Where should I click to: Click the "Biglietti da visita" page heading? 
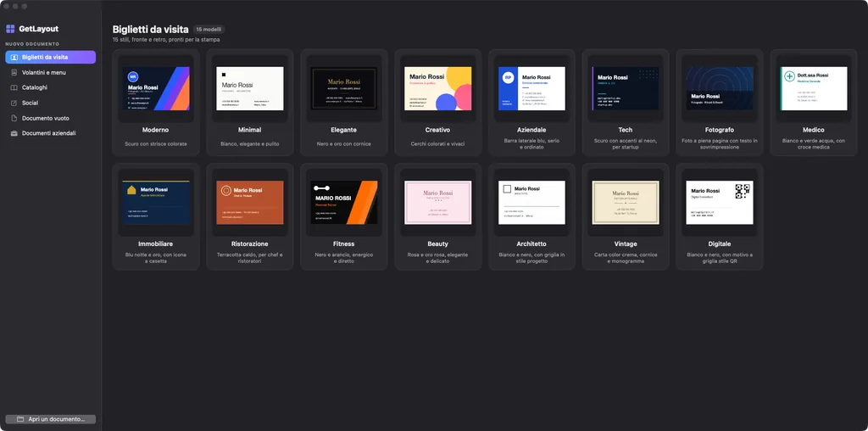[151, 30]
